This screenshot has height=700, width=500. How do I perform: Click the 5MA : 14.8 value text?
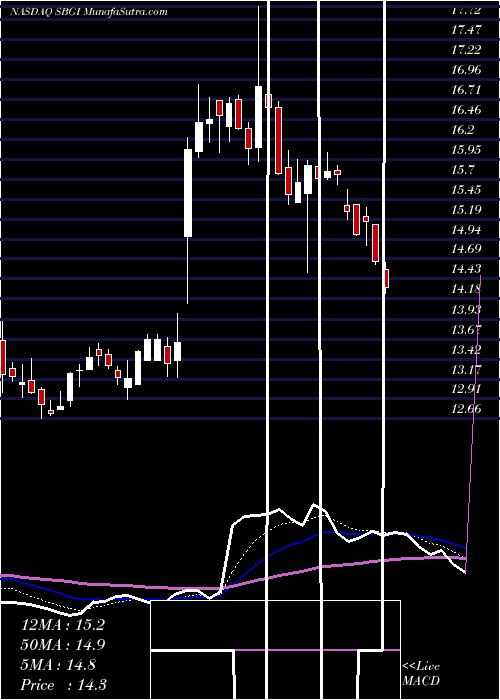(x=58, y=665)
